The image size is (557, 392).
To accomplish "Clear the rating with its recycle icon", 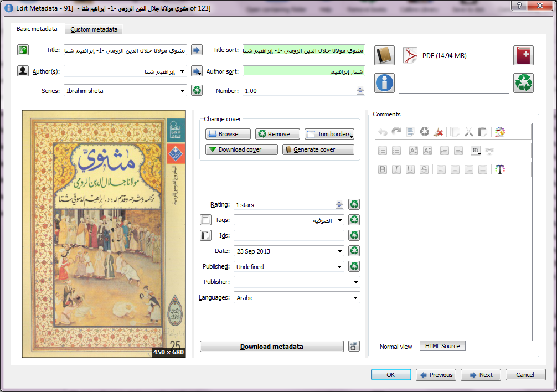I will 354,204.
